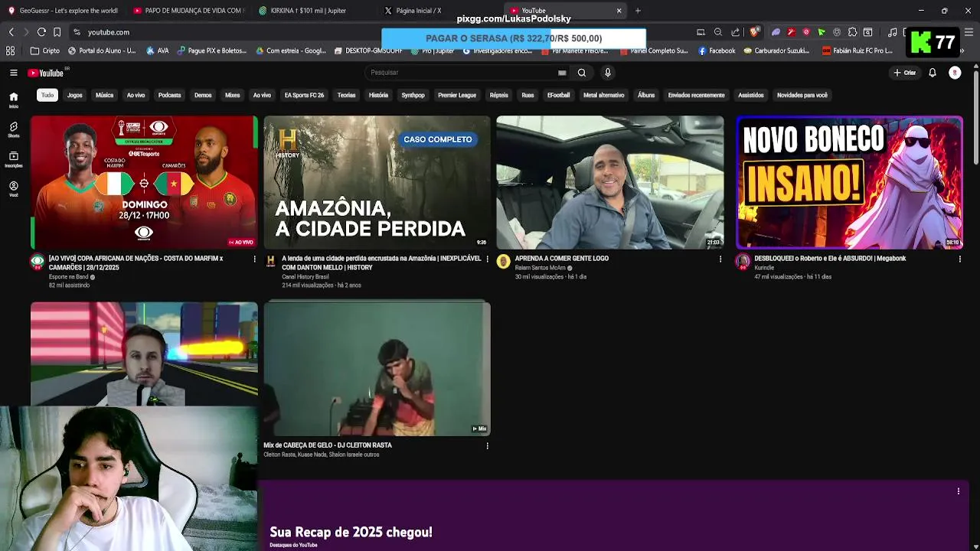
Task: Open a new browser tab with plus
Action: [x=638, y=11]
